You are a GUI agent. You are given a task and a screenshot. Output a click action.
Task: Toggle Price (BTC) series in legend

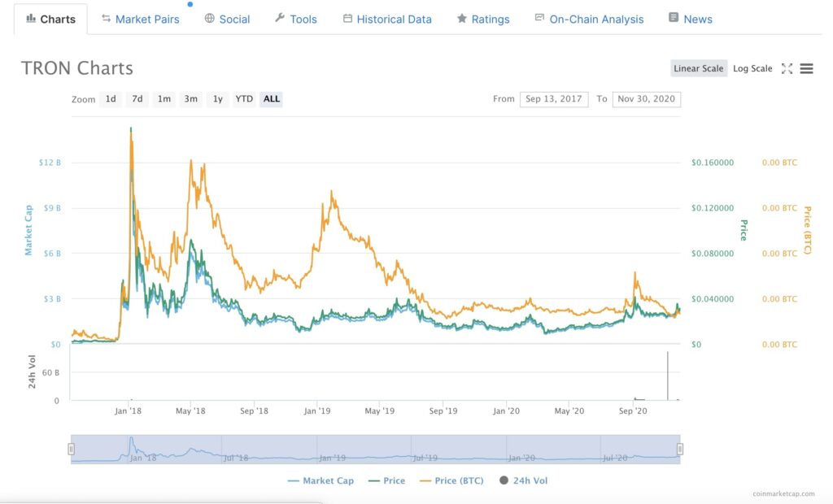(451, 480)
